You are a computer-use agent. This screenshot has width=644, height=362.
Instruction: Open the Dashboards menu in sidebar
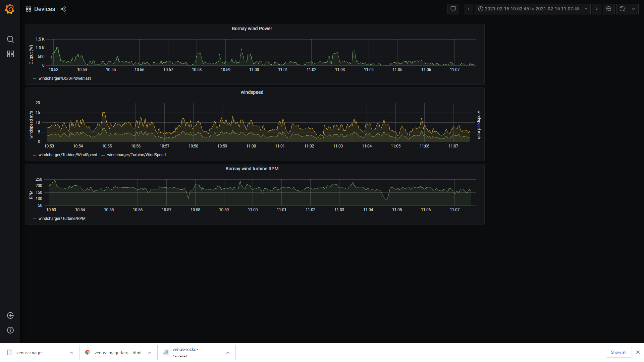pyautogui.click(x=10, y=54)
